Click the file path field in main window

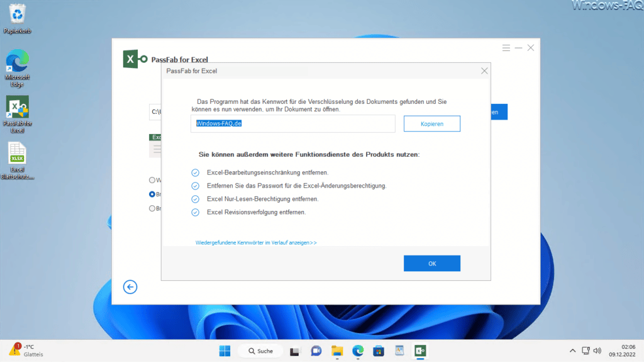point(155,112)
